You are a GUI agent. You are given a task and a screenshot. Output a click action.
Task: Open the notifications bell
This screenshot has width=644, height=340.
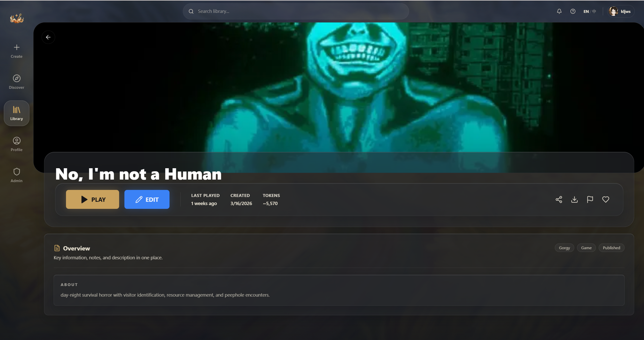point(559,11)
